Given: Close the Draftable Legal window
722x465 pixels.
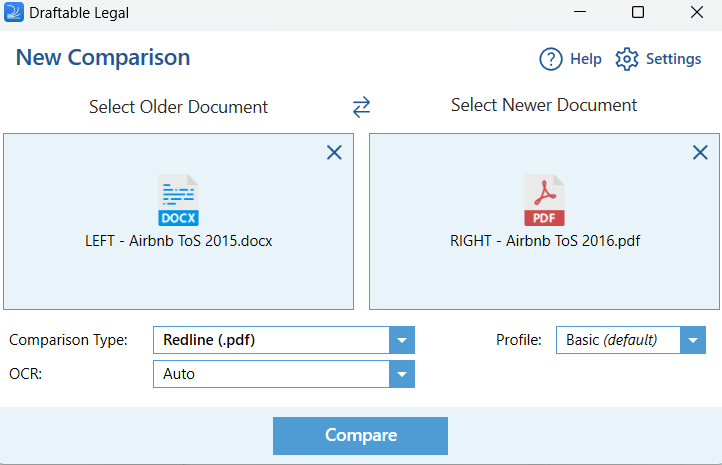Looking at the screenshot, I should point(697,12).
